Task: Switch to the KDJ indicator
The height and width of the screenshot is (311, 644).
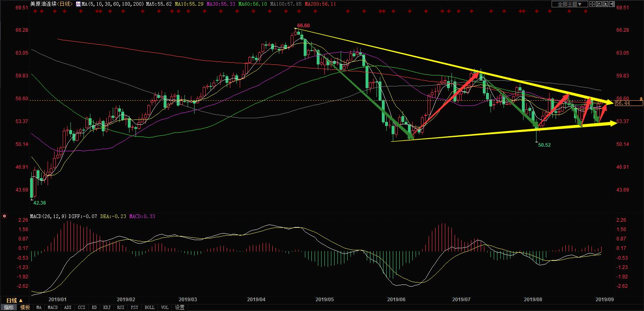Action: coord(107,307)
